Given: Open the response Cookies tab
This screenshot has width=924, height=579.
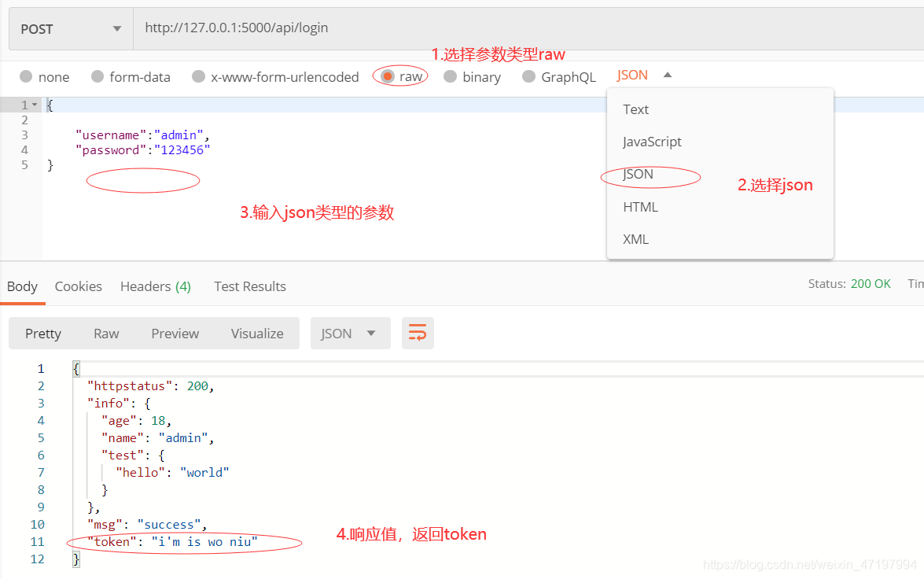Looking at the screenshot, I should 79,286.
